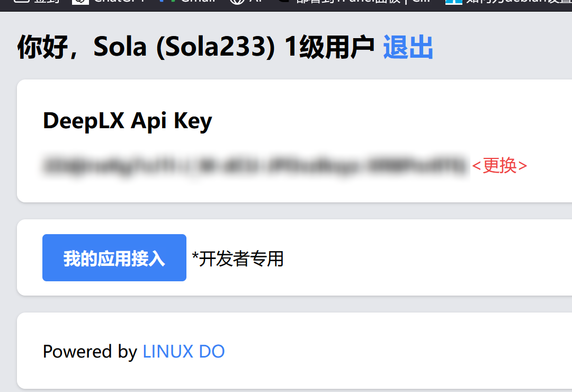Image resolution: width=572 pixels, height=392 pixels.
Task: Open 我的应用接入 developer button
Action: pyautogui.click(x=114, y=257)
